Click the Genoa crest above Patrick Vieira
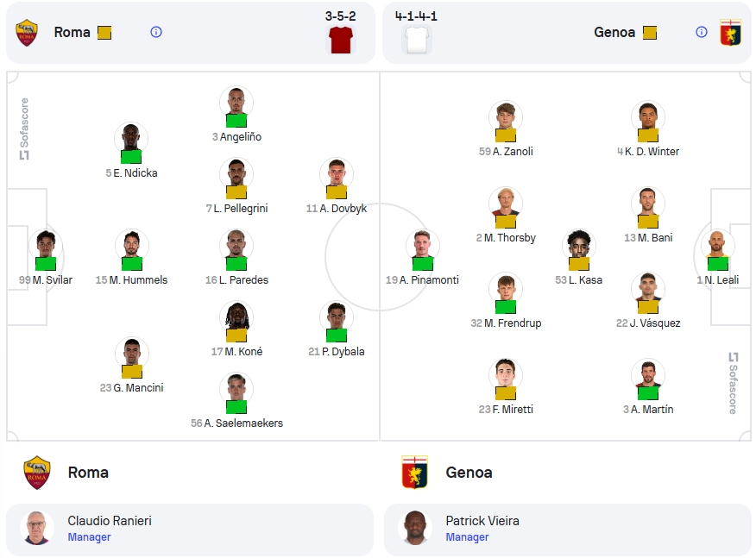Viewport: 756px width, 558px height. pyautogui.click(x=414, y=473)
